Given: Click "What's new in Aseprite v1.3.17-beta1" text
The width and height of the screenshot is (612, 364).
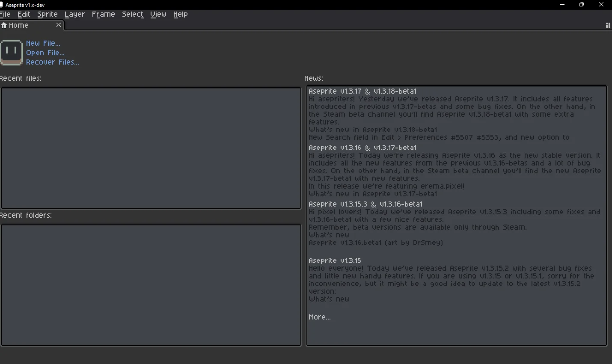Looking at the screenshot, I should tap(373, 194).
